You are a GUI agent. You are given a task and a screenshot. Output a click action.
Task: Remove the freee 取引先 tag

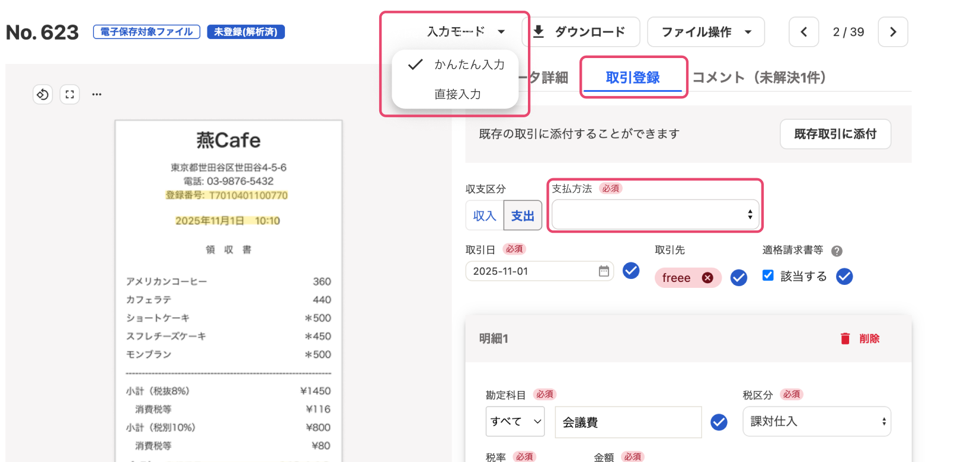pyautogui.click(x=707, y=278)
